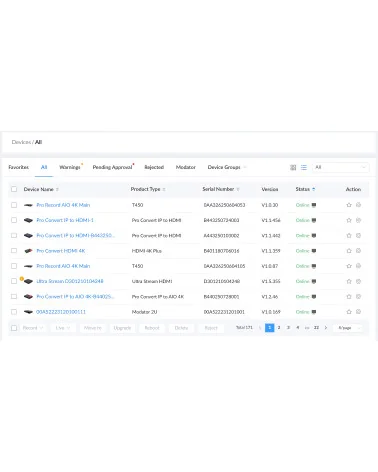The height and width of the screenshot is (472, 378).
Task: Open action settings for version V1.2.46 row
Action: [x=358, y=297]
